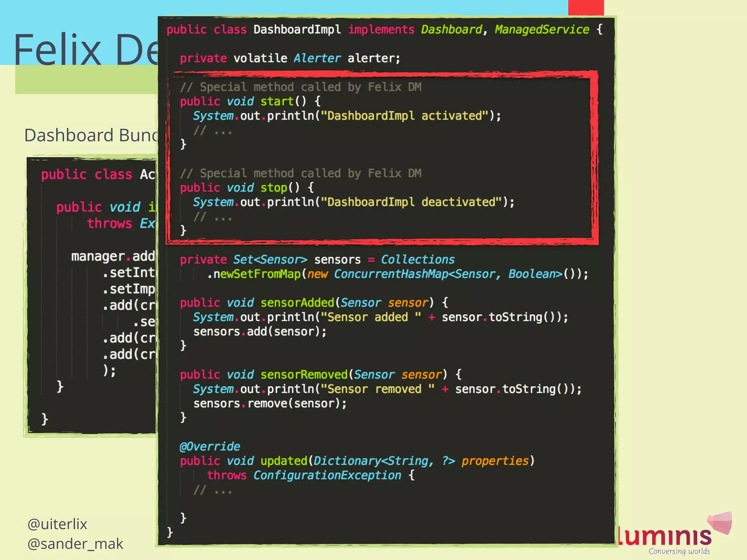Image resolution: width=747 pixels, height=560 pixels.
Task: Click the @sander_mak Twitter handle
Action: click(x=75, y=544)
